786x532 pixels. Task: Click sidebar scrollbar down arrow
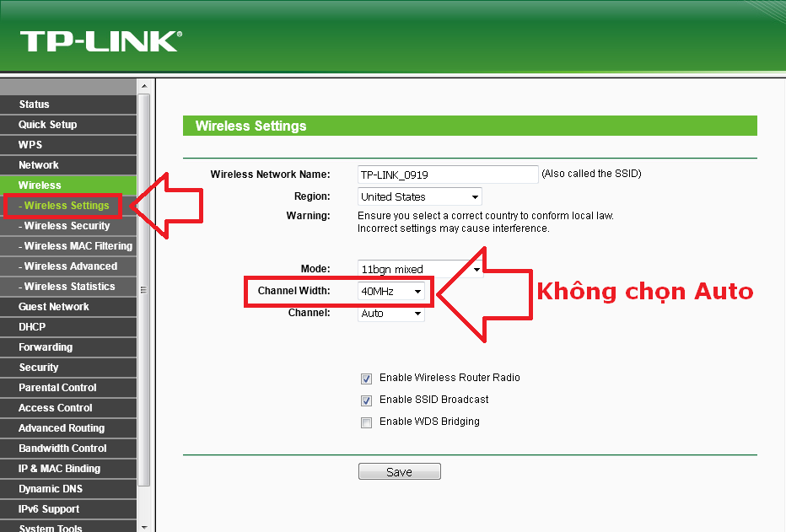(x=144, y=527)
